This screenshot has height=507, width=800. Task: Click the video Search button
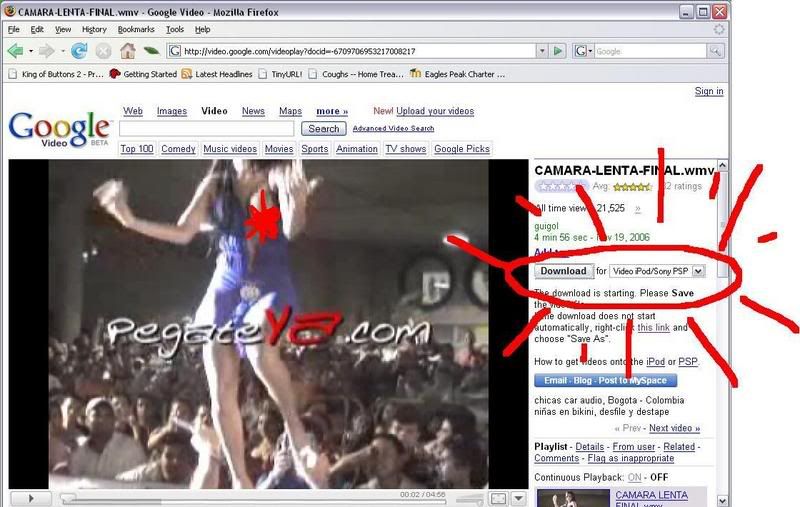click(x=323, y=129)
